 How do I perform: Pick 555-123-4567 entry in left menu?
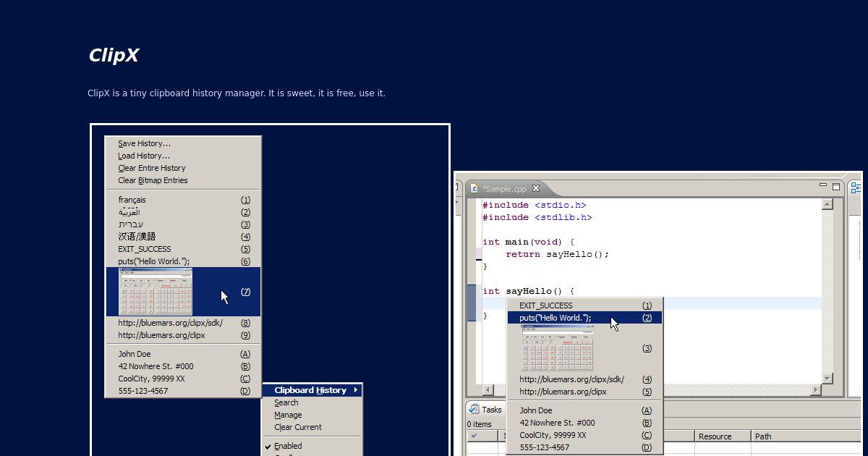coord(183,391)
